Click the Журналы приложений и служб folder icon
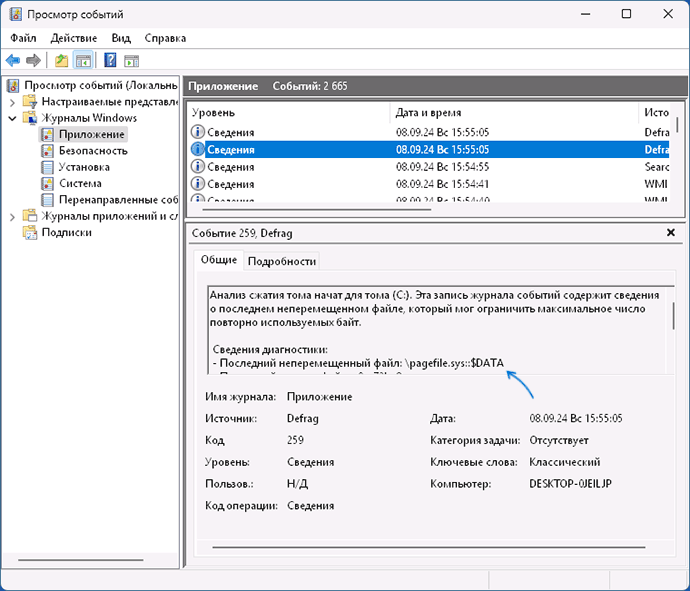The width and height of the screenshot is (690, 591). (x=30, y=216)
